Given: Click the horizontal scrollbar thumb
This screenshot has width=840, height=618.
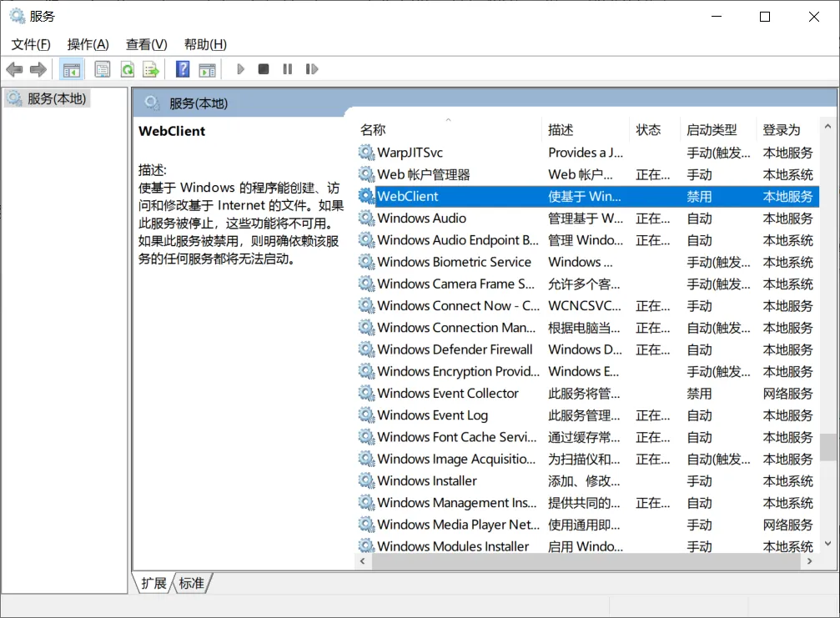Looking at the screenshot, I should coord(586,561).
